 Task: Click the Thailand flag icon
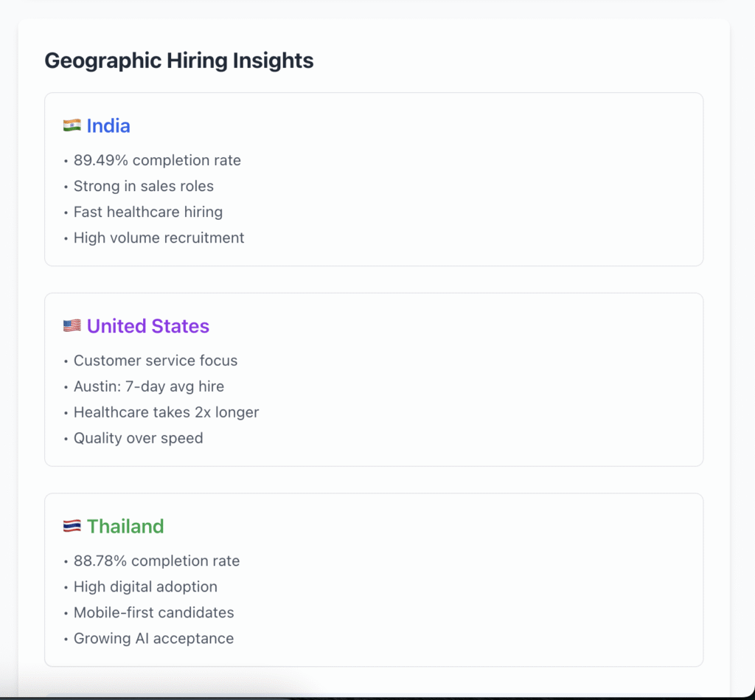tap(72, 527)
